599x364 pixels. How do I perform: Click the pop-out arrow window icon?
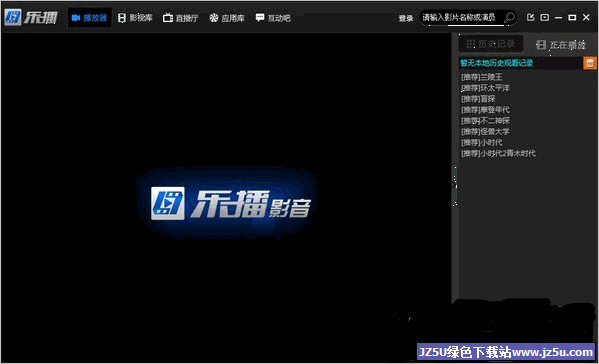point(530,17)
